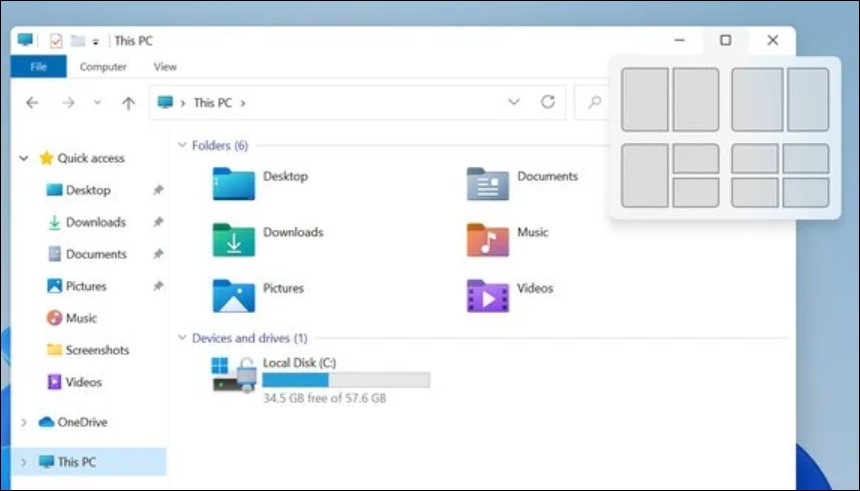Open the File menu
Image resolution: width=860 pixels, height=491 pixels.
[38, 66]
